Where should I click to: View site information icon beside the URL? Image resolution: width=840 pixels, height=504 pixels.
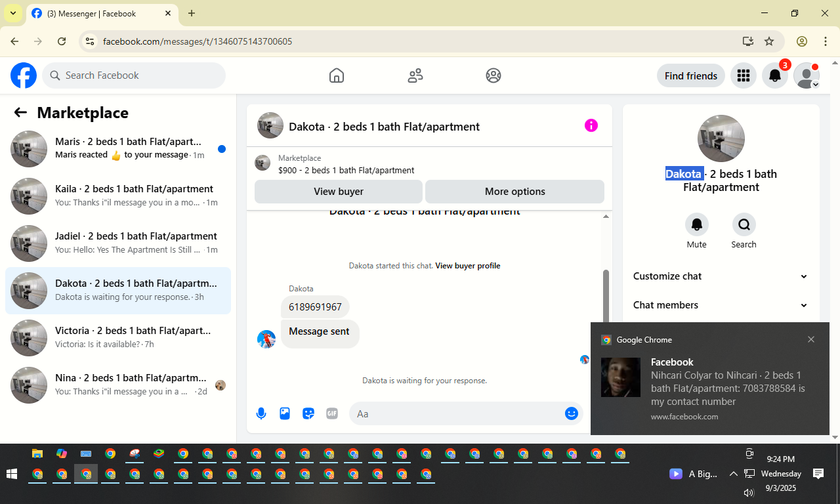click(91, 41)
